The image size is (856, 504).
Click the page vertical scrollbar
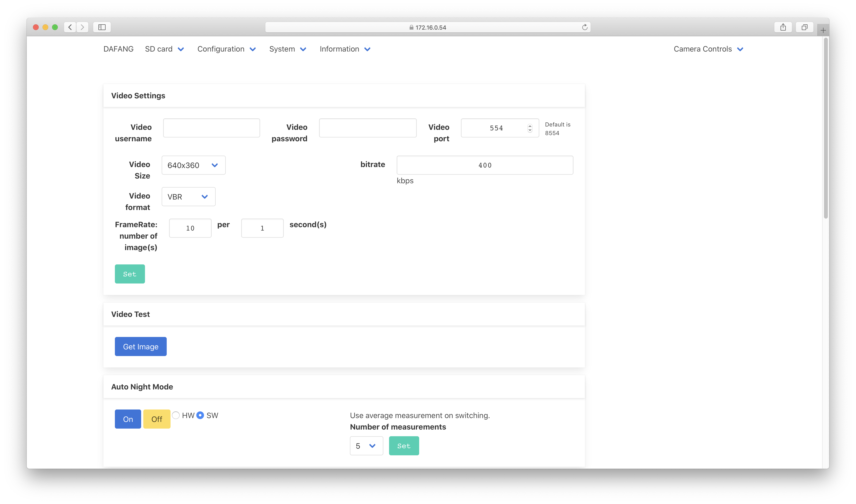tap(826, 128)
